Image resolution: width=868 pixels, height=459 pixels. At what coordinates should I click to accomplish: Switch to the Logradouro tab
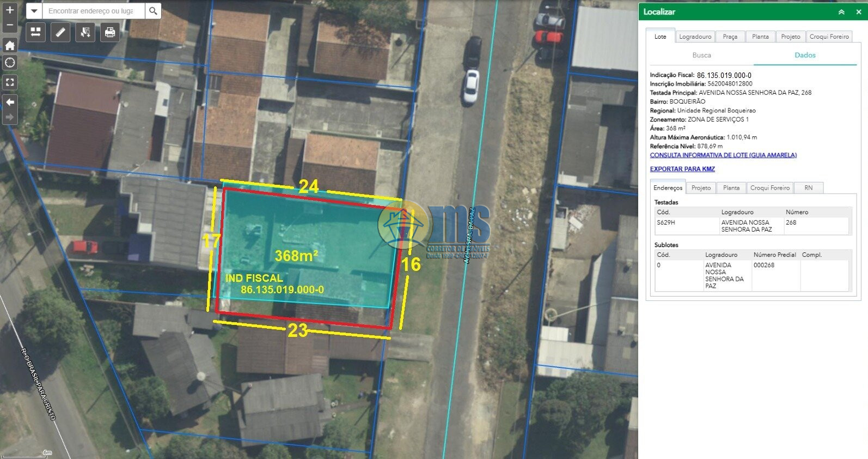[695, 37]
